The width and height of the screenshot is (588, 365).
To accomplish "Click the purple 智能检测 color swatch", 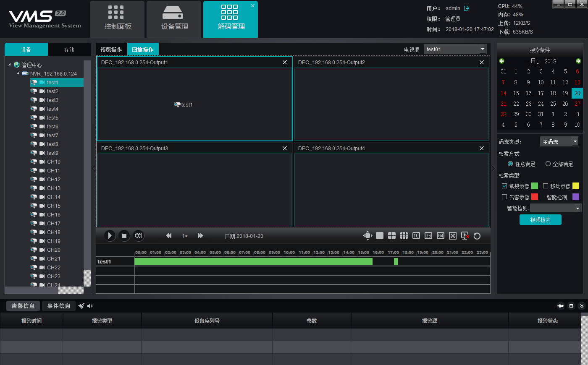I will click(576, 197).
